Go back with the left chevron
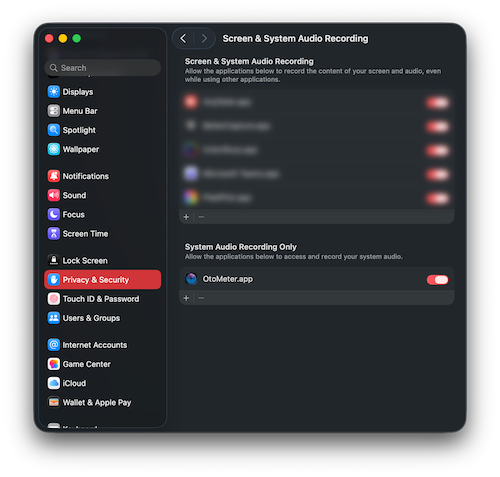500x477 pixels. pos(183,39)
